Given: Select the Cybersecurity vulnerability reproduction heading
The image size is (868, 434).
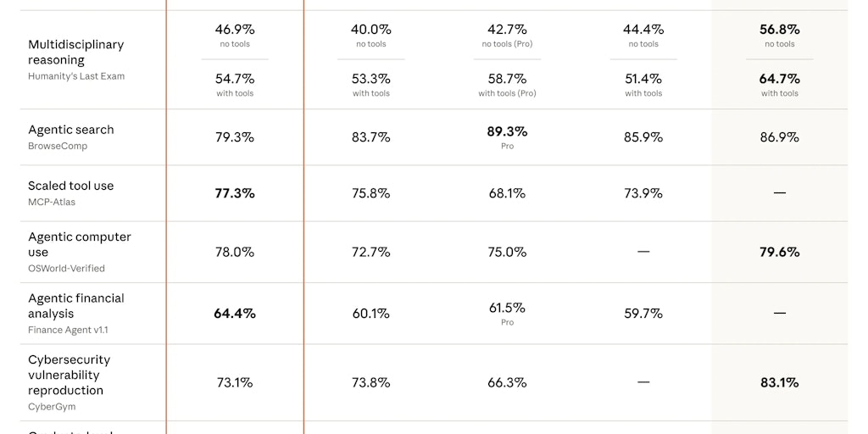Looking at the screenshot, I should tap(69, 375).
